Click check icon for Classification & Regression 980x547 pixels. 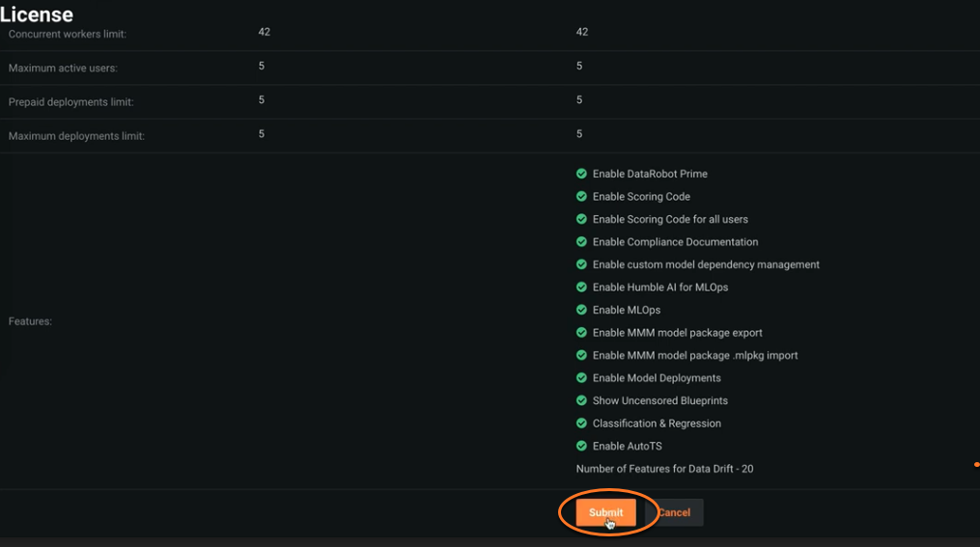pos(581,424)
